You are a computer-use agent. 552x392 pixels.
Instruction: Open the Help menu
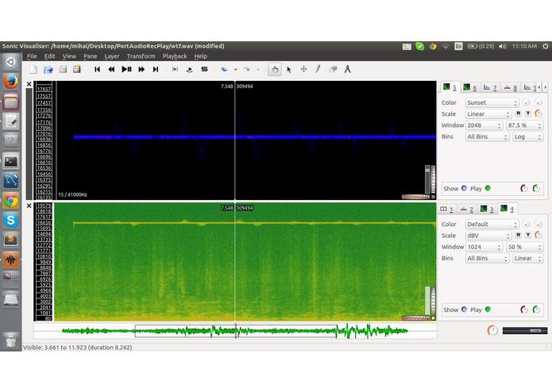click(201, 56)
